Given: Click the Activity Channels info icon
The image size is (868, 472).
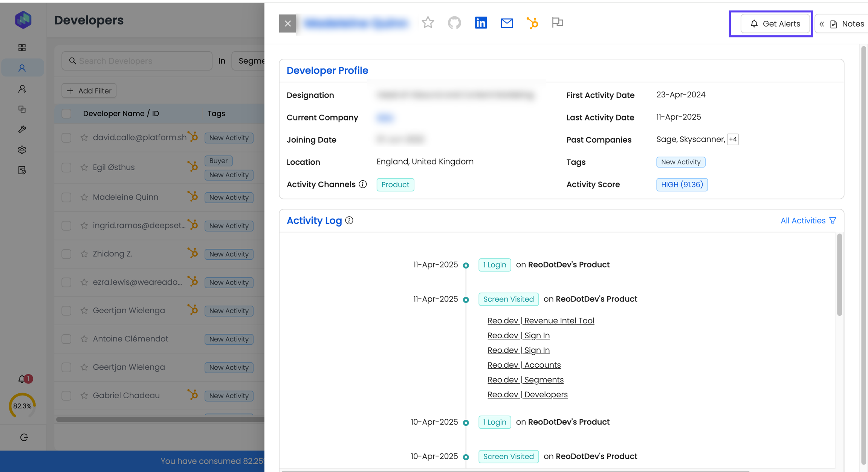Looking at the screenshot, I should pos(363,184).
